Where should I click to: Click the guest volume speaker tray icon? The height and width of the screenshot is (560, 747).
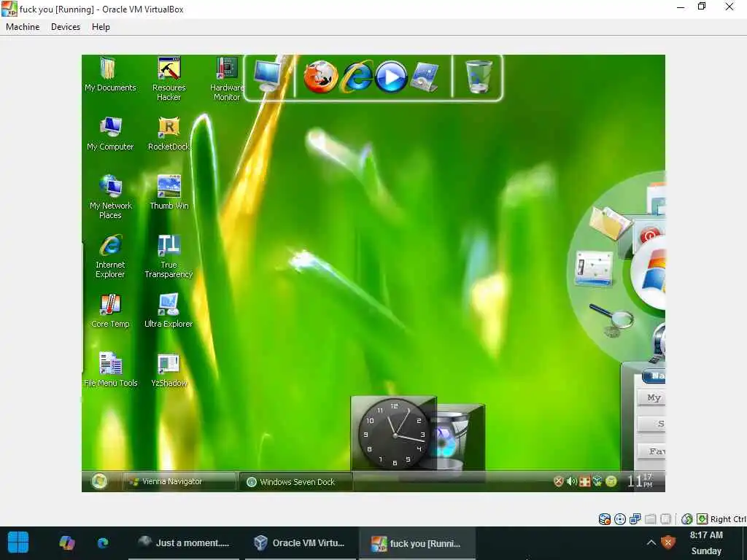point(572,481)
